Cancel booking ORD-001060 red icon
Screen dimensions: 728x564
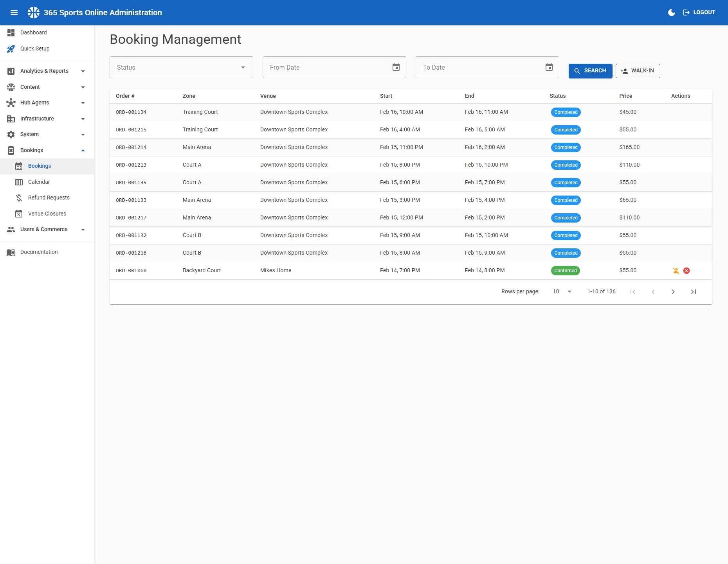pos(687,271)
